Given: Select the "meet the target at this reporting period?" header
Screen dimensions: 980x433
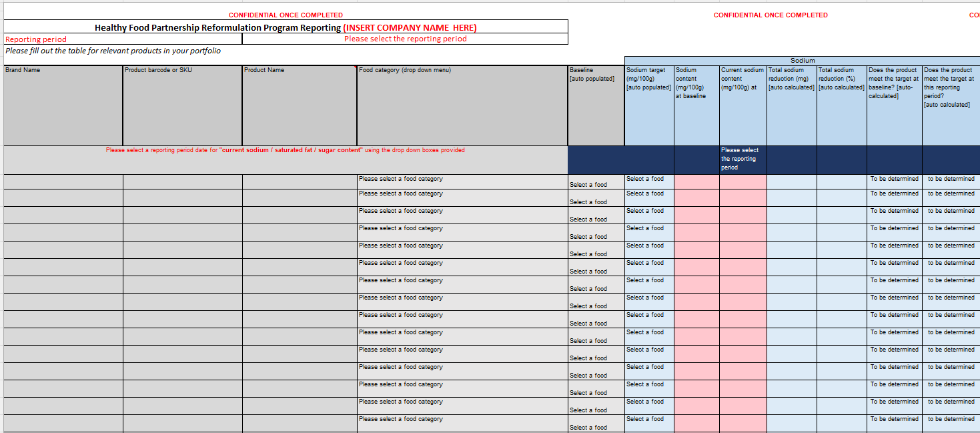Looking at the screenshot, I should click(x=951, y=105).
